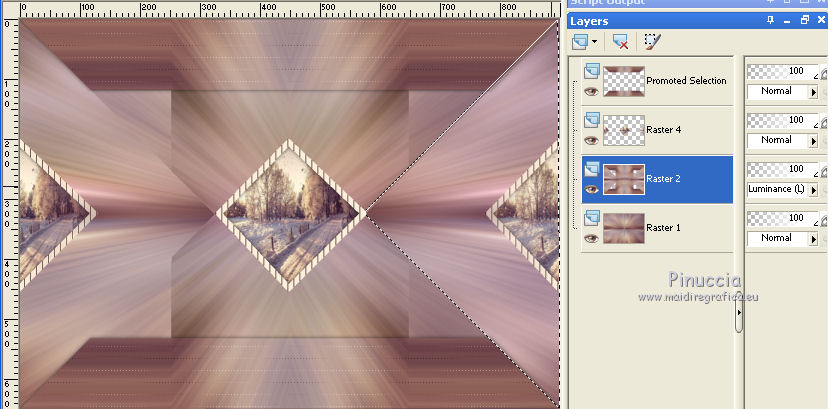This screenshot has width=828, height=409.
Task: Close the Layers palette
Action: pos(822,21)
